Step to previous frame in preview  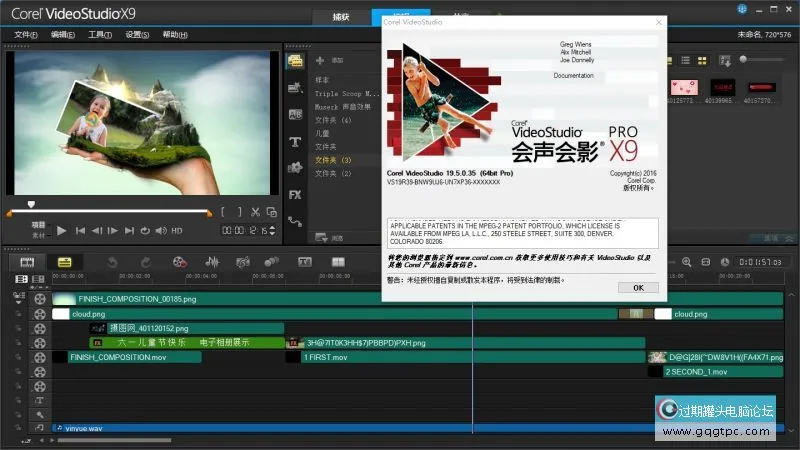[96, 231]
